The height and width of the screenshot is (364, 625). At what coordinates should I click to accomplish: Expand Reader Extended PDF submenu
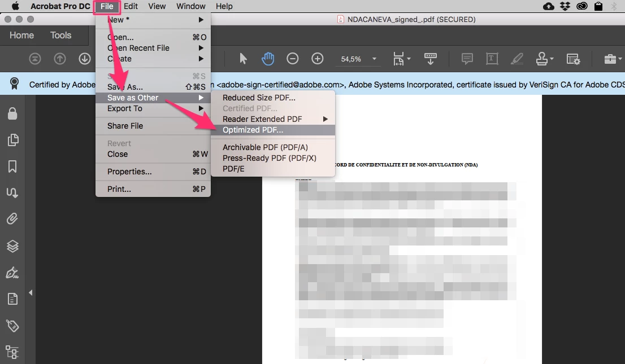[x=272, y=120]
